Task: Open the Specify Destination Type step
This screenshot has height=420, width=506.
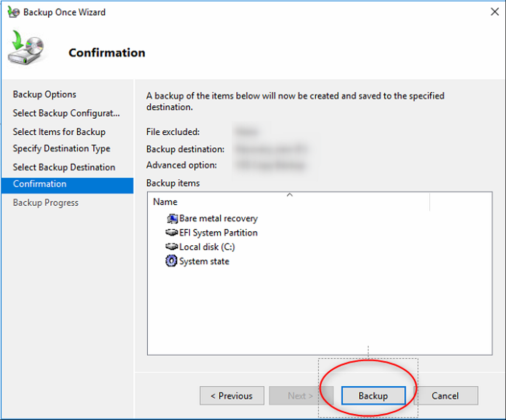Action: (62, 148)
